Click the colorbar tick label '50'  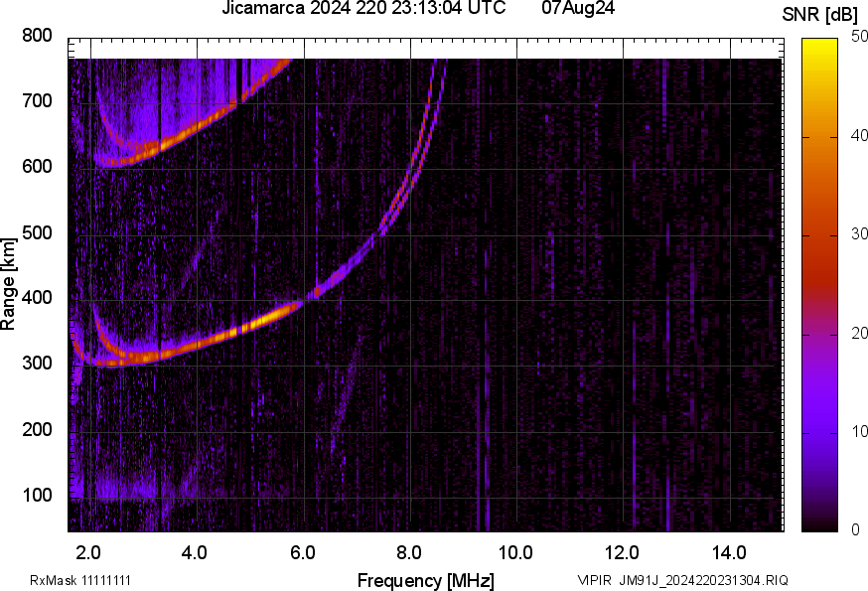[x=859, y=37]
